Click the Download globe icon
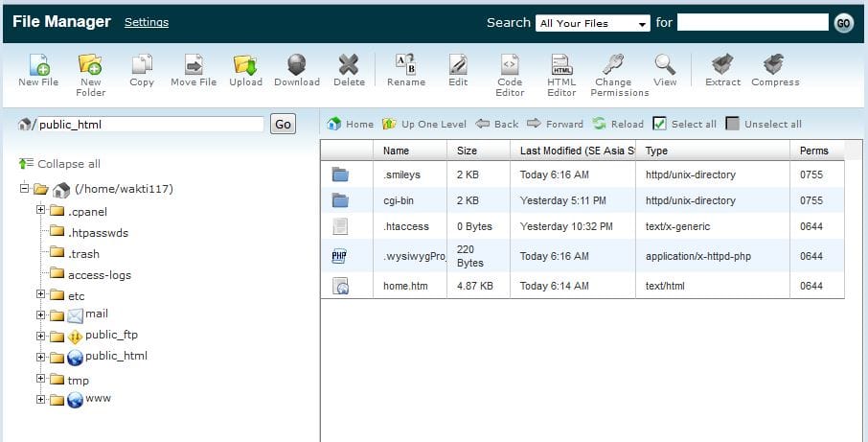The image size is (868, 442). 297,65
